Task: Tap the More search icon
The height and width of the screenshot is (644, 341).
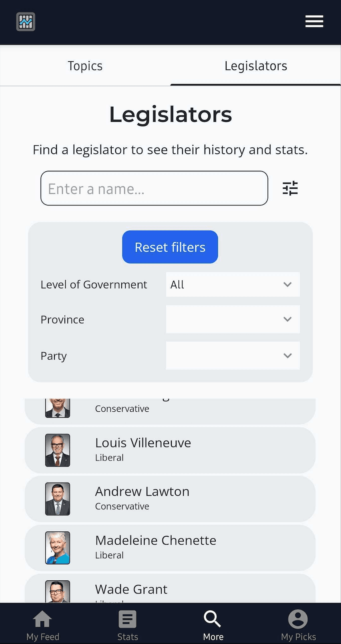Action: [213, 619]
